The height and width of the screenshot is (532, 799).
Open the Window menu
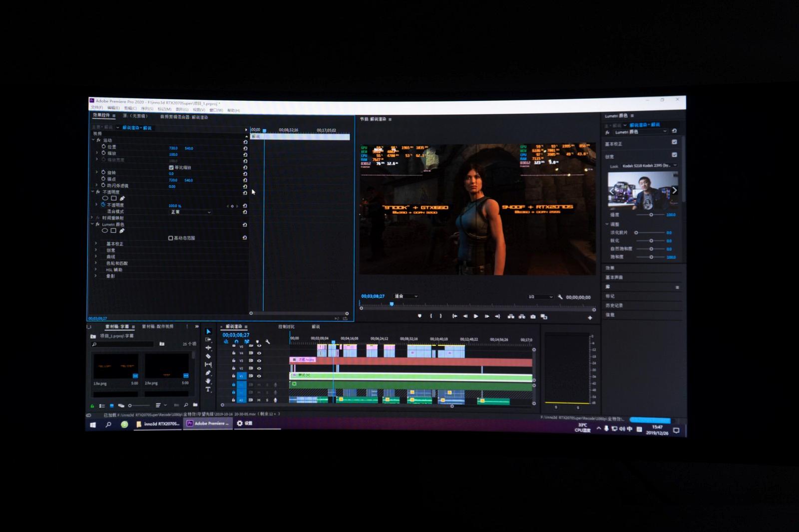pos(216,110)
